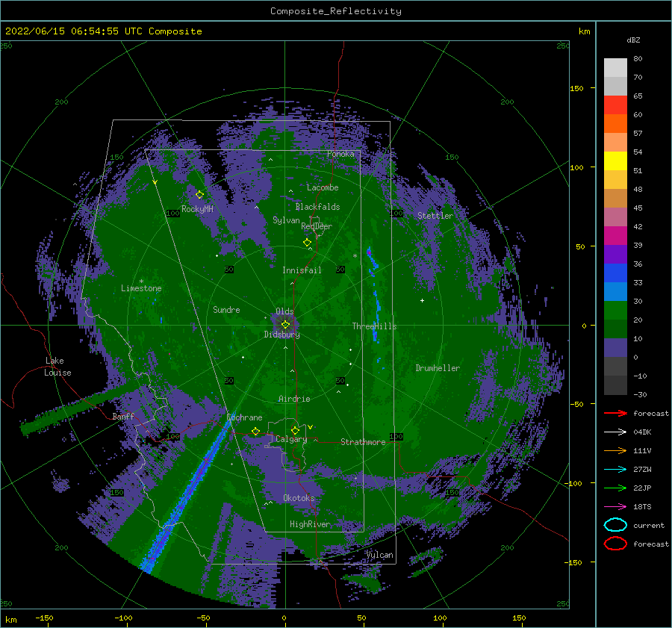
Task: Click the Calgary city label
Action: 291,439
